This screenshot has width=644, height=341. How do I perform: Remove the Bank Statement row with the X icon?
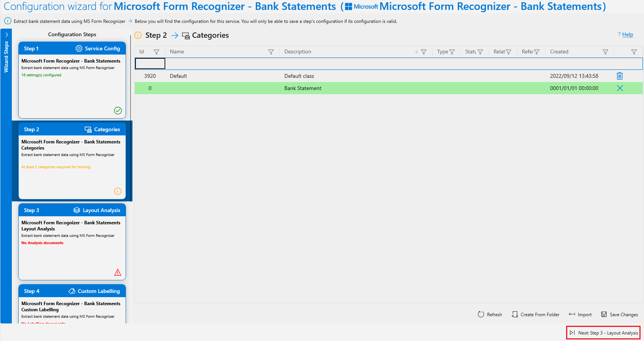tap(620, 88)
